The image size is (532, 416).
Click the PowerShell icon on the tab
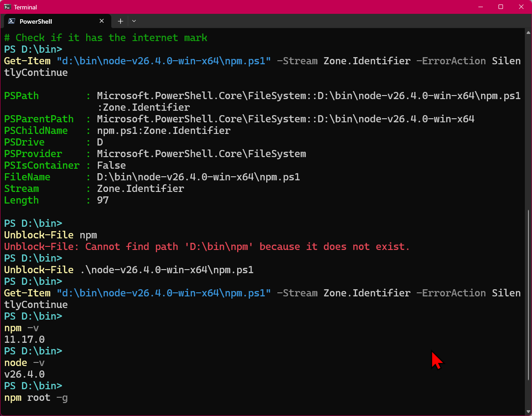(11, 21)
